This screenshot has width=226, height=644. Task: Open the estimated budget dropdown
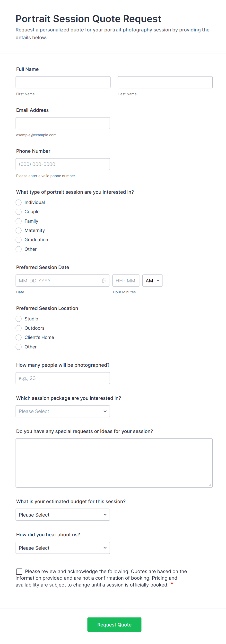(63, 515)
